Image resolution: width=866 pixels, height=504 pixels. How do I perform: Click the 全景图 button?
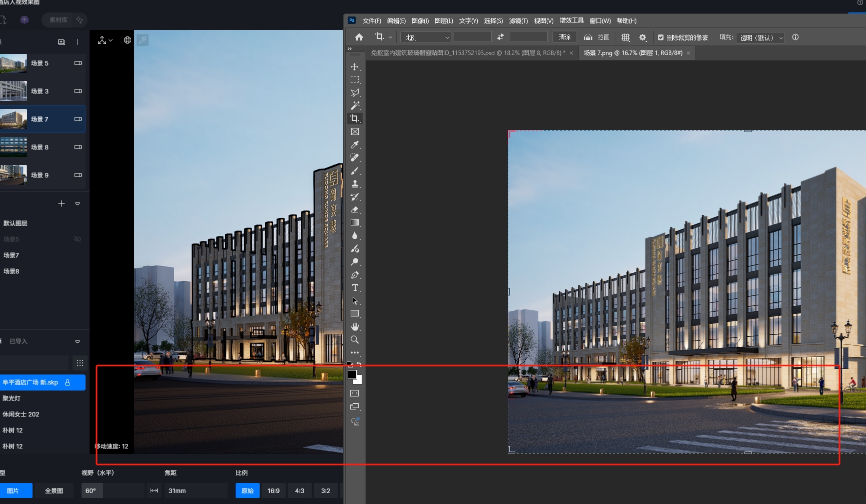tap(54, 490)
